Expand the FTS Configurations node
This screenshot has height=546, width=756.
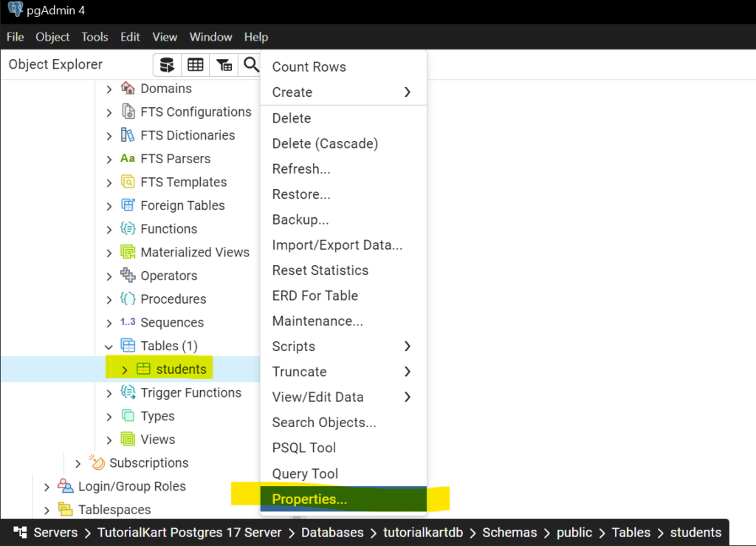pyautogui.click(x=109, y=112)
